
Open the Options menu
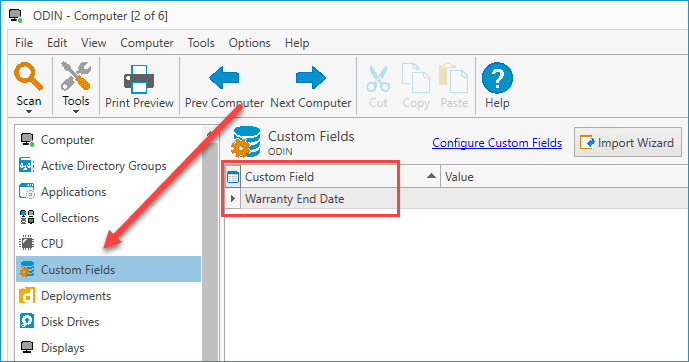click(x=249, y=43)
